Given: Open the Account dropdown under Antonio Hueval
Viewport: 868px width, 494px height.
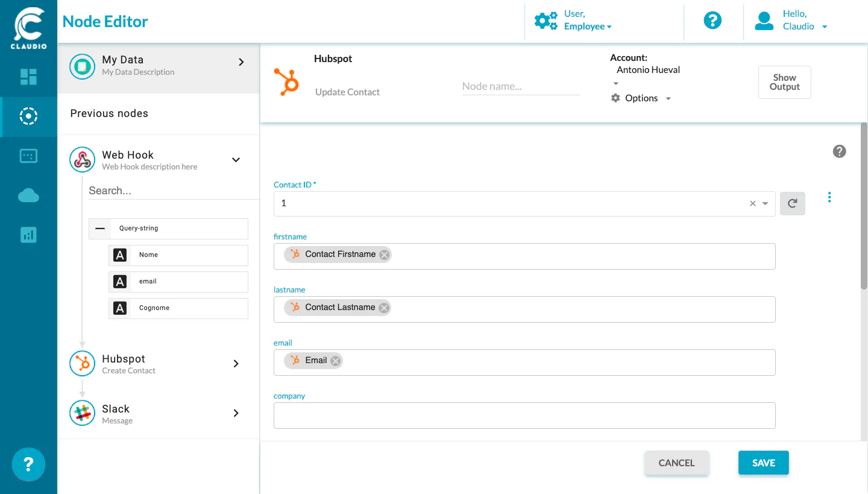Looking at the screenshot, I should click(x=616, y=83).
